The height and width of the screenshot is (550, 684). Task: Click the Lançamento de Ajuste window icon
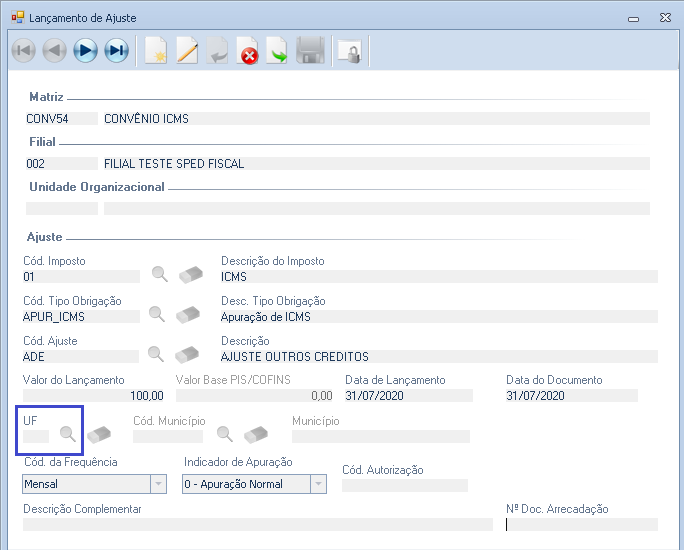pyautogui.click(x=18, y=17)
